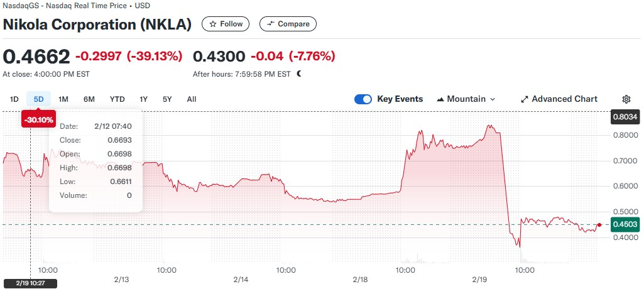
Task: Select the 5D range tab
Action: click(38, 99)
